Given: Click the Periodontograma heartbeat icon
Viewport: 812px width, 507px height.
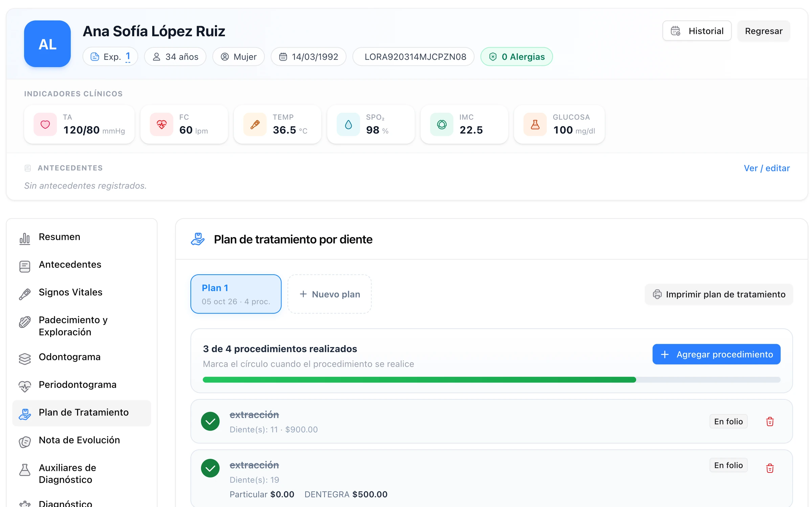Looking at the screenshot, I should tap(25, 386).
